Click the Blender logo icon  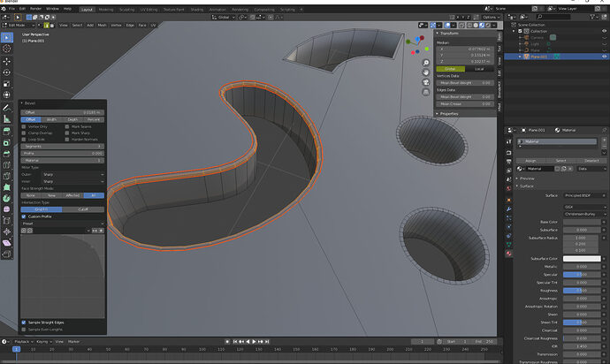(x=4, y=9)
